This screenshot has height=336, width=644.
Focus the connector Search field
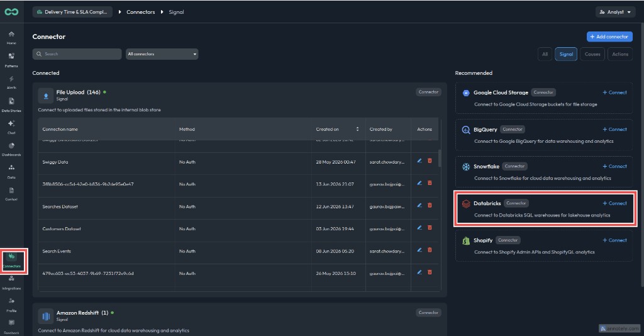point(77,54)
